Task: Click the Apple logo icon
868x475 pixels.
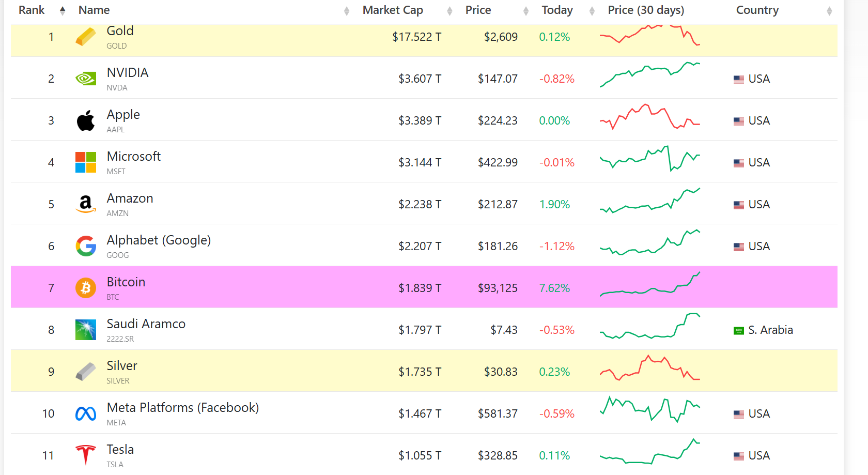Action: (x=86, y=120)
